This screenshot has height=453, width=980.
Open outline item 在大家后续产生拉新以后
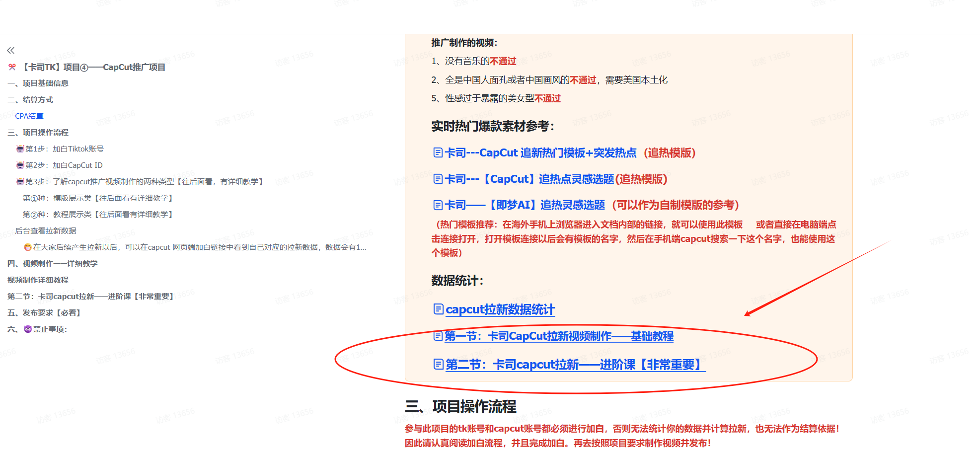pyautogui.click(x=195, y=247)
